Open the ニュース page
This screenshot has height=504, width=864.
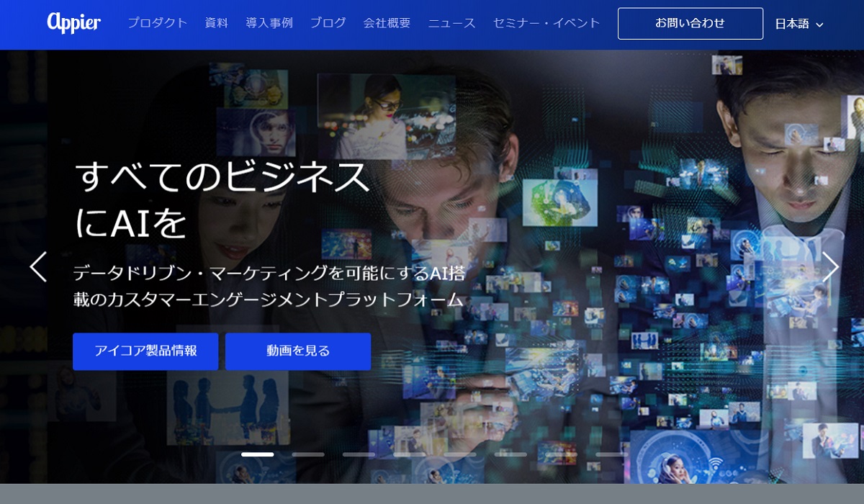tap(452, 23)
